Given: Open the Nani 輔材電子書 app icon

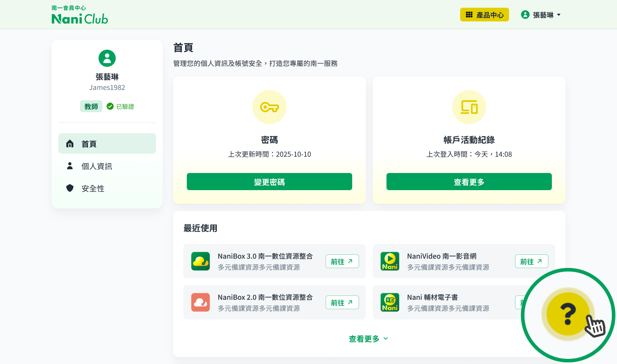Looking at the screenshot, I should 390,302.
